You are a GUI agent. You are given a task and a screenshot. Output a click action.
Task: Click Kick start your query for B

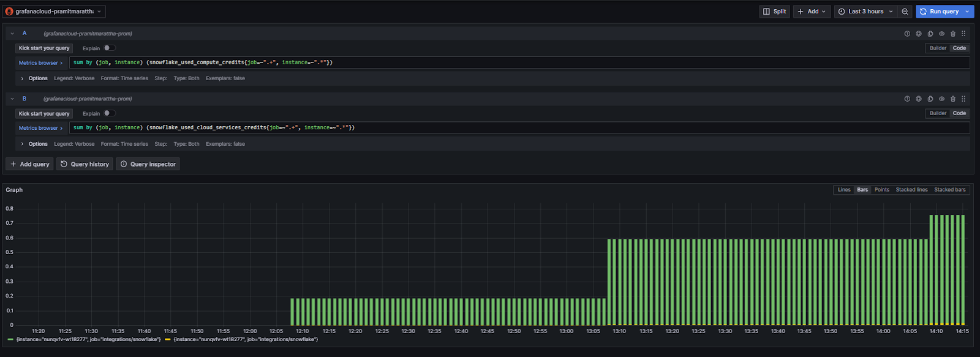pyautogui.click(x=44, y=113)
